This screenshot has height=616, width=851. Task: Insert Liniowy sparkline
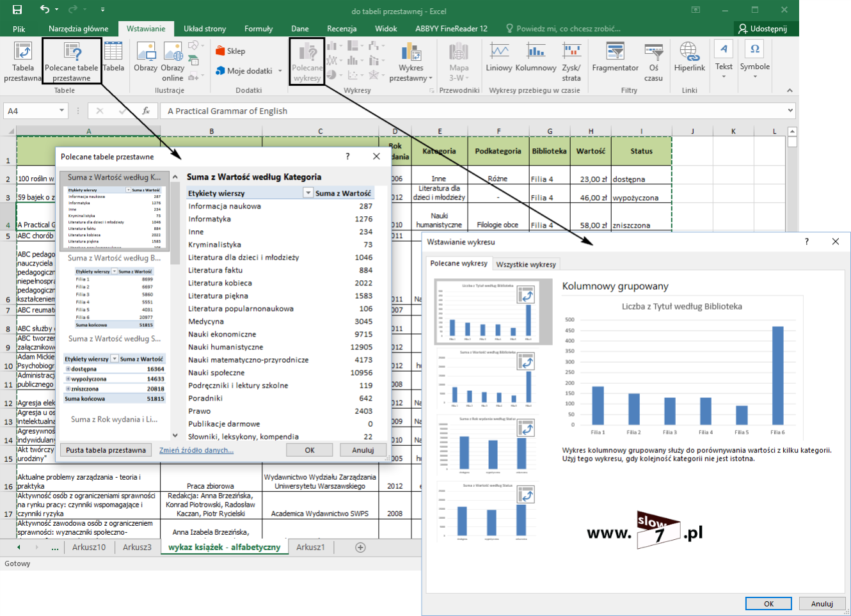click(499, 56)
